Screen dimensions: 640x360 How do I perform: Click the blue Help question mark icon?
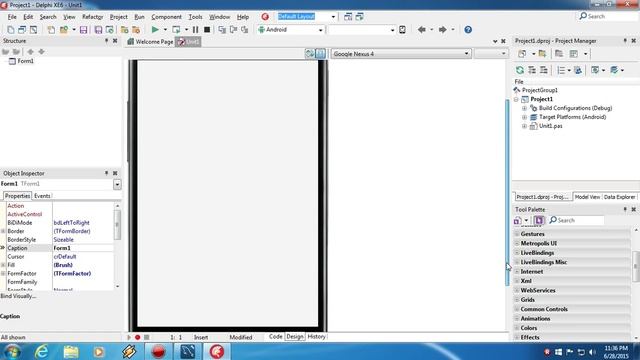(468, 30)
